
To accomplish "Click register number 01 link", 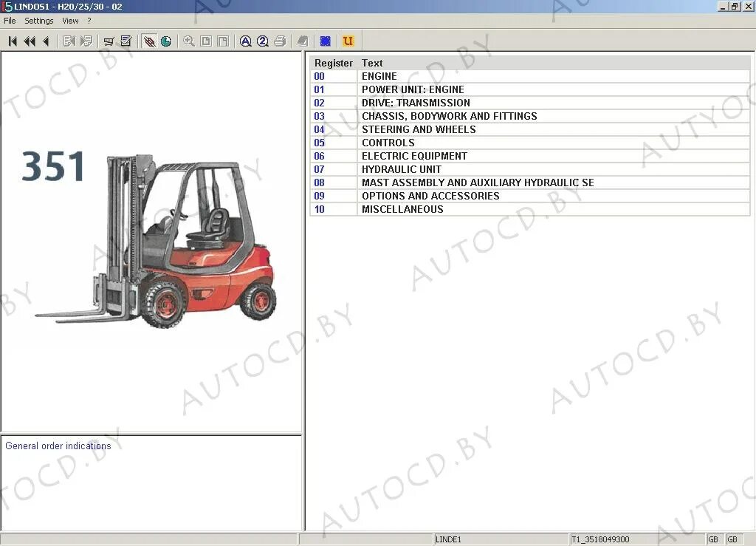I will [x=319, y=89].
